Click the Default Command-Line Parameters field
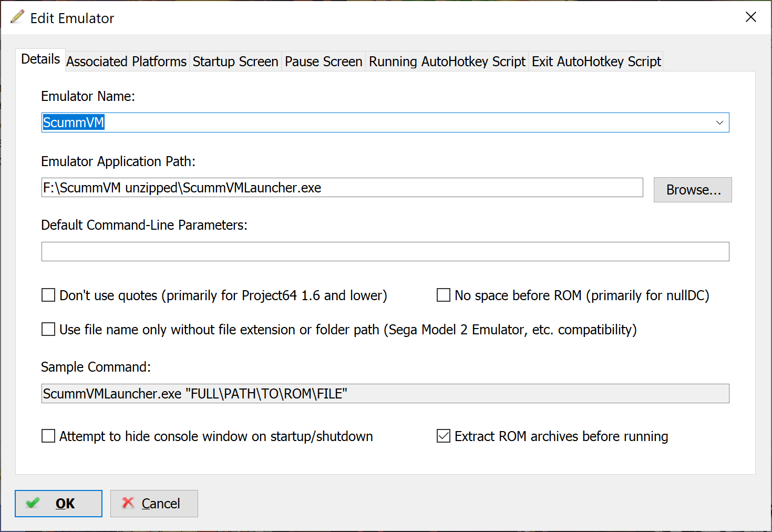Screen dimensions: 772x532 pyautogui.click(x=385, y=252)
